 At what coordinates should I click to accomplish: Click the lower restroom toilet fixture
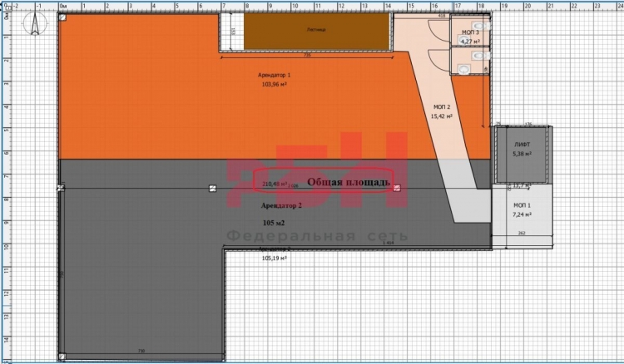[x=478, y=57]
